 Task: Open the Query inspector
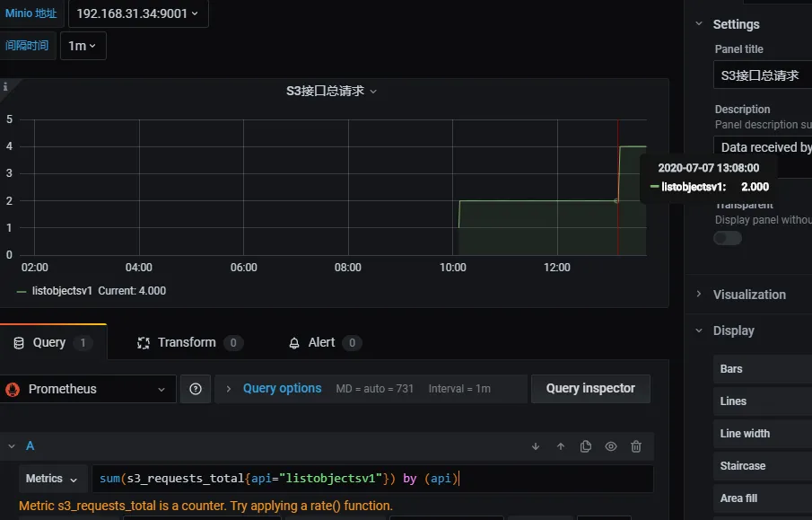click(590, 388)
